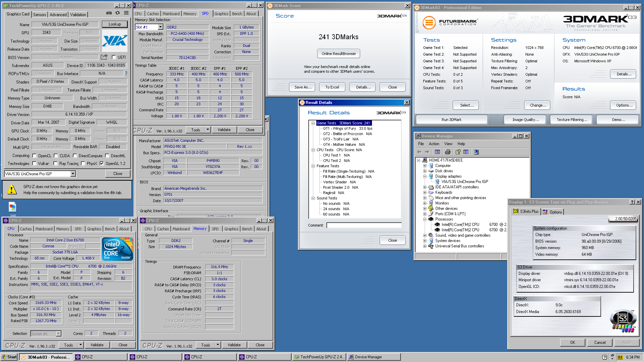The width and height of the screenshot is (644, 362).
Task: Click the Processors chip icon in Device Manager
Action: click(x=431, y=219)
